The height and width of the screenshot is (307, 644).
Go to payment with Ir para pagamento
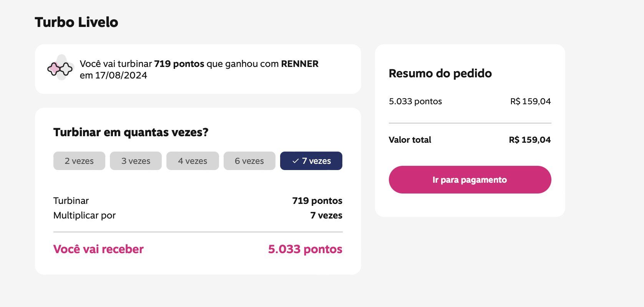470,180
